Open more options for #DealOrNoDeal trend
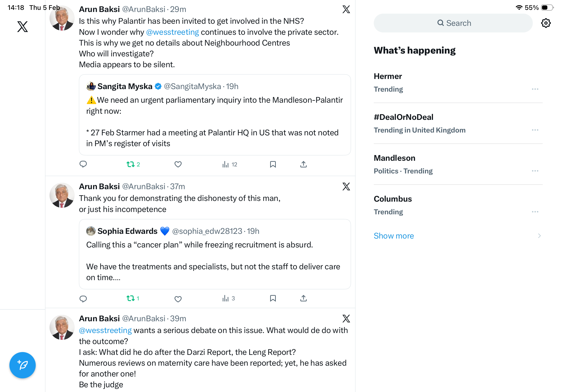The height and width of the screenshot is (392, 561). tap(535, 130)
